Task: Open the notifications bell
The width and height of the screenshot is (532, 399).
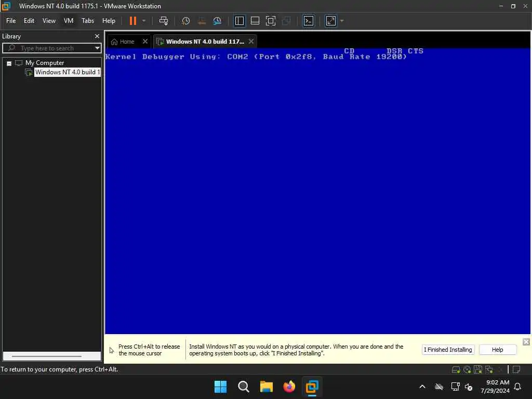Action: (x=517, y=387)
